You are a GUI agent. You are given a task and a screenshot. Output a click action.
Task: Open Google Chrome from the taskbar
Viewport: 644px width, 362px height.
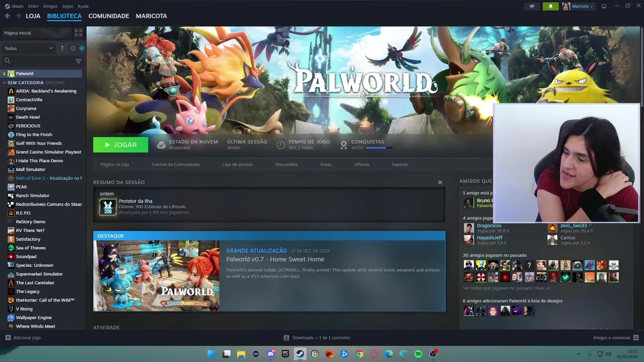359,354
